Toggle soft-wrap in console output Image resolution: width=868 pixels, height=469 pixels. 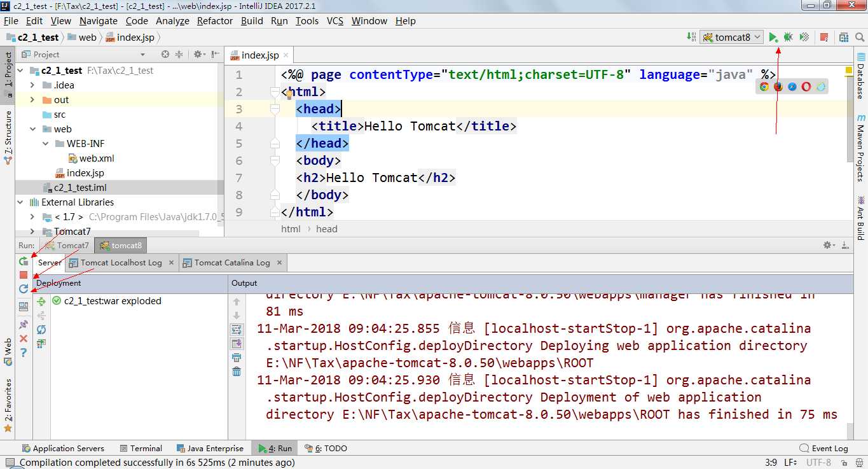[x=237, y=330]
